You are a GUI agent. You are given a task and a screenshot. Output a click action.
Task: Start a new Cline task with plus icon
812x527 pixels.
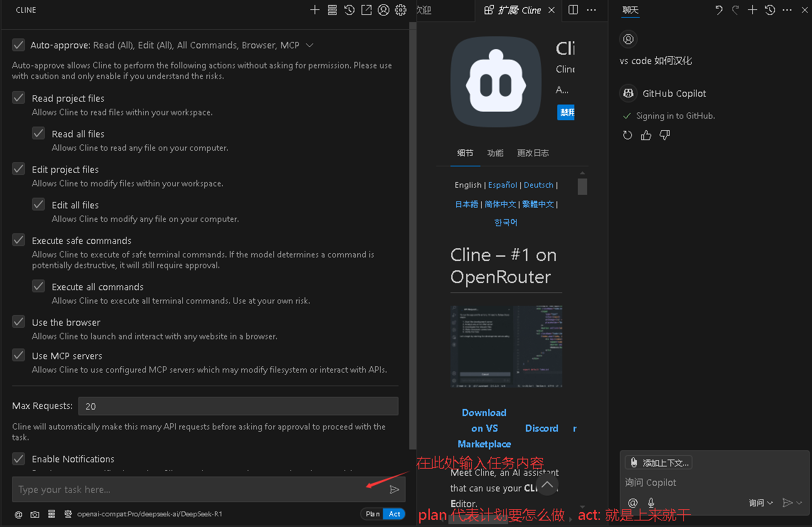[315, 10]
